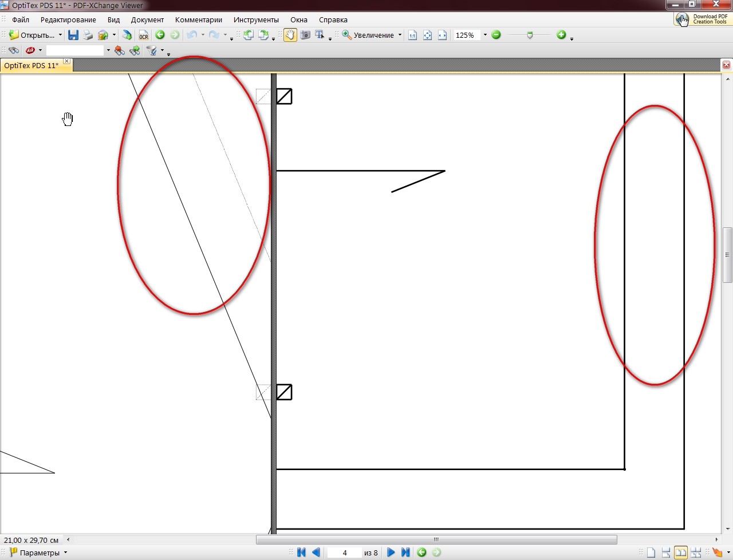The height and width of the screenshot is (560, 733).
Task: Open the Справка menu
Action: point(333,19)
